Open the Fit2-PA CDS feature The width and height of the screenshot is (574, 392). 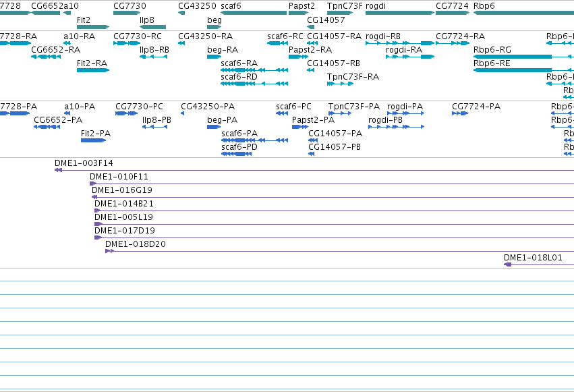click(x=93, y=140)
